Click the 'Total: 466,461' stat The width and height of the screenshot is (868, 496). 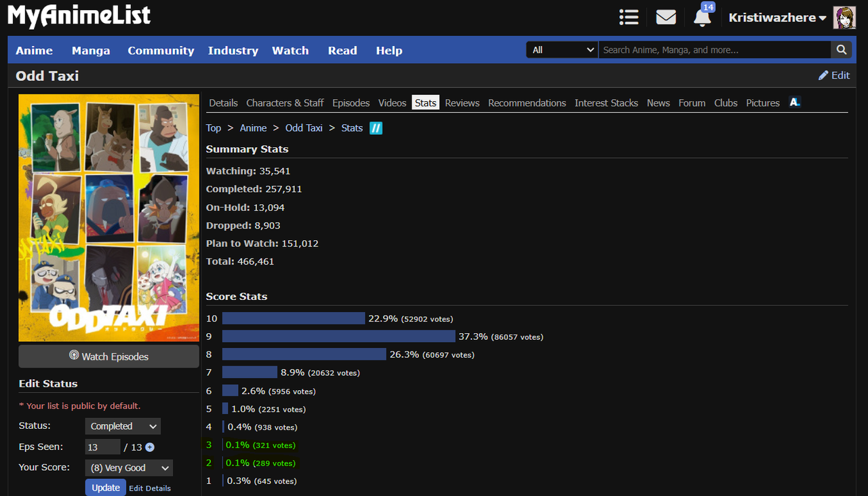coord(240,261)
